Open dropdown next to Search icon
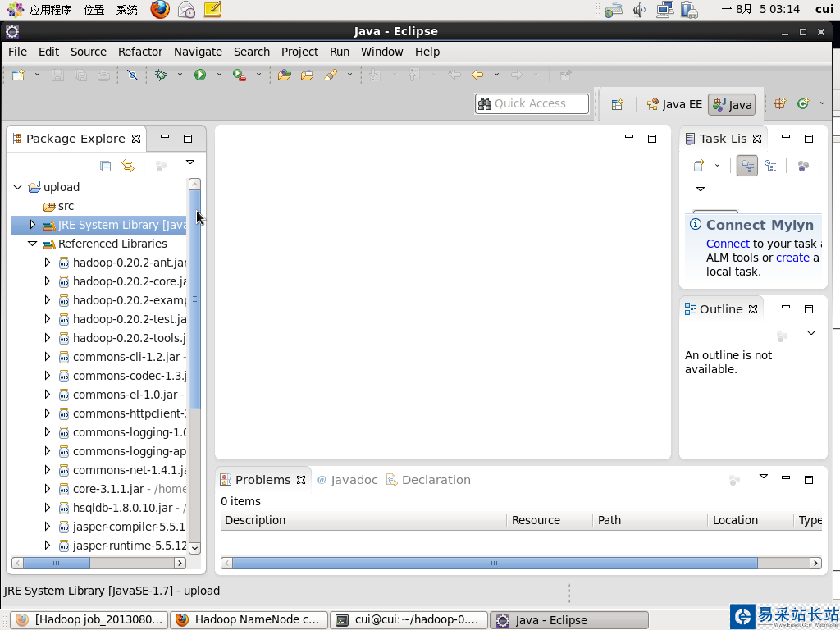This screenshot has width=840, height=630. (349, 75)
